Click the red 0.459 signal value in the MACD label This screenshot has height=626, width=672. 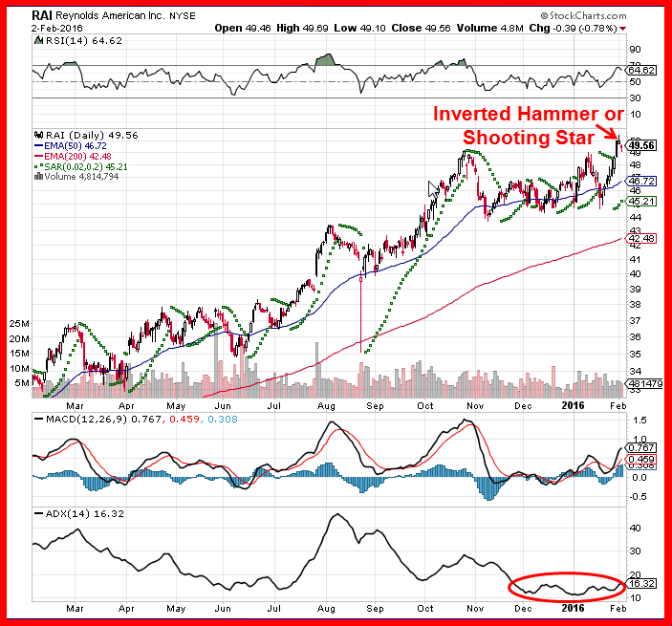click(x=184, y=419)
